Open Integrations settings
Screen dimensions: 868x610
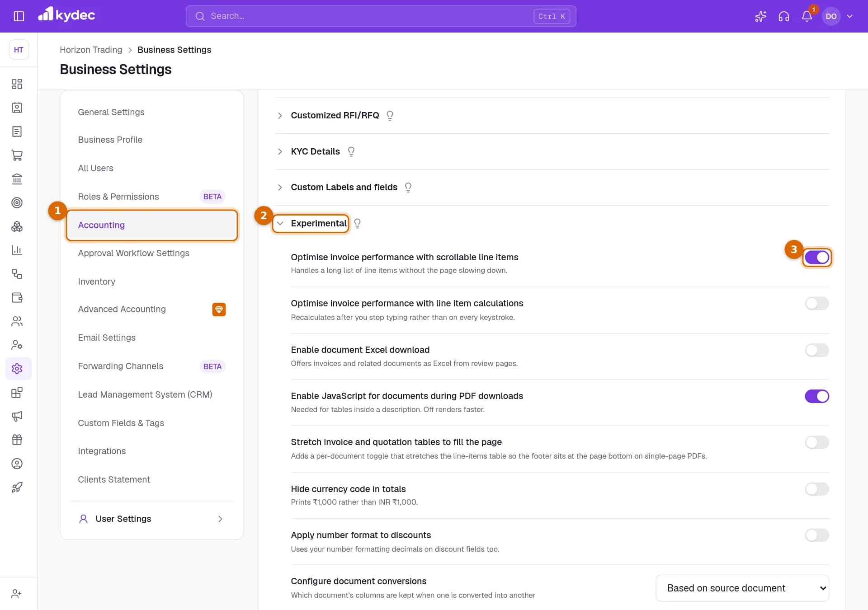tap(102, 451)
